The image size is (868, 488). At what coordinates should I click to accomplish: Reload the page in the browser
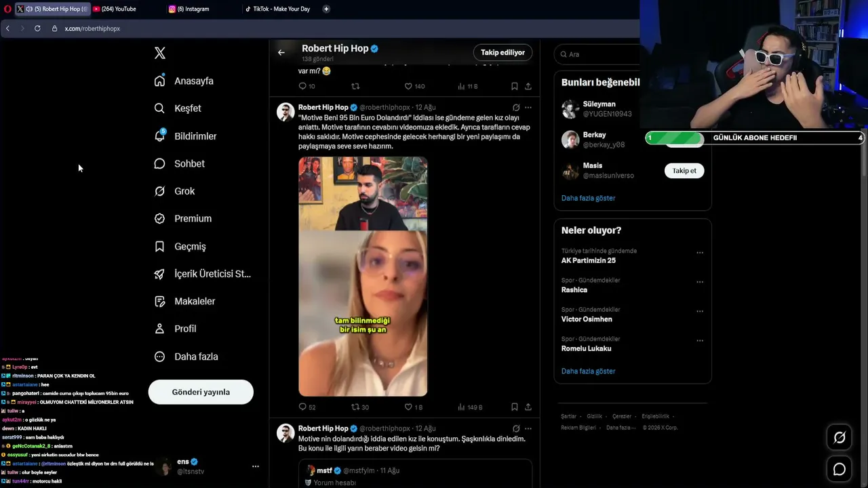tap(37, 28)
